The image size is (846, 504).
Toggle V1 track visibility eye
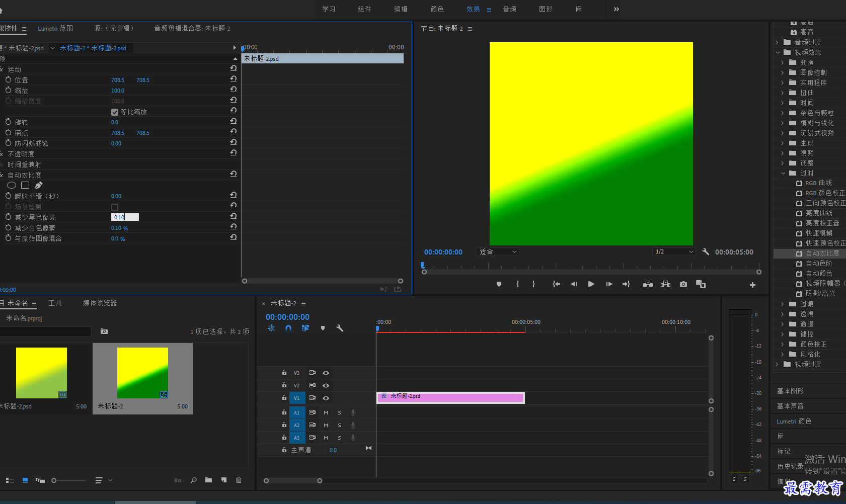tap(326, 398)
